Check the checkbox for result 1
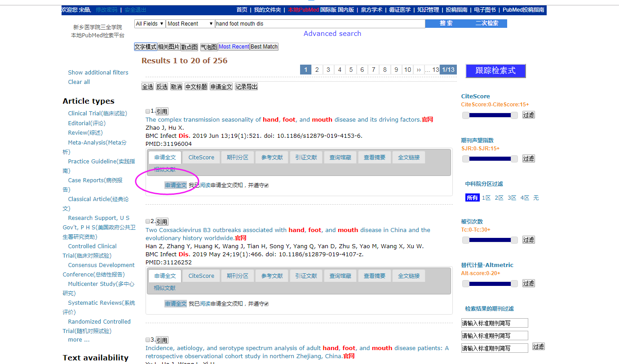Viewport: 619px width, 364px height. point(148,111)
